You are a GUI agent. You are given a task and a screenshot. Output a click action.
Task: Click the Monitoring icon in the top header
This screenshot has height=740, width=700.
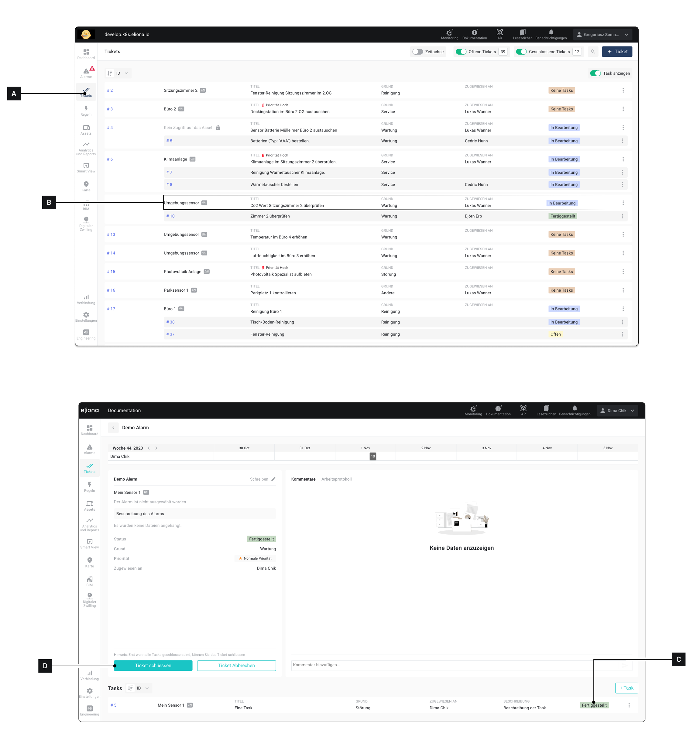(x=449, y=34)
